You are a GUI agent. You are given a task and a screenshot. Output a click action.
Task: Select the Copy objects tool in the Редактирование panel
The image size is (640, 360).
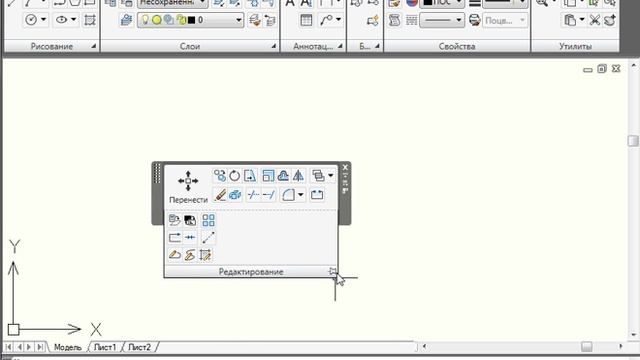click(220, 176)
